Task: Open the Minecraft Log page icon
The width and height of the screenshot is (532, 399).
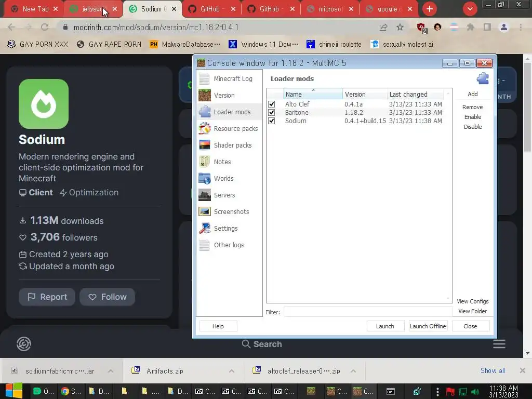Action: coord(204,79)
